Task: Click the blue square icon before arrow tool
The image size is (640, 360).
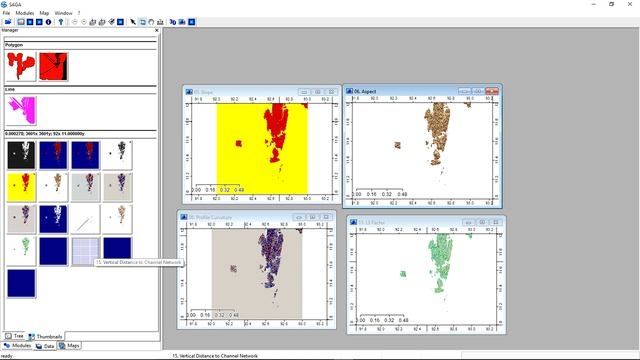Action: coord(120,22)
